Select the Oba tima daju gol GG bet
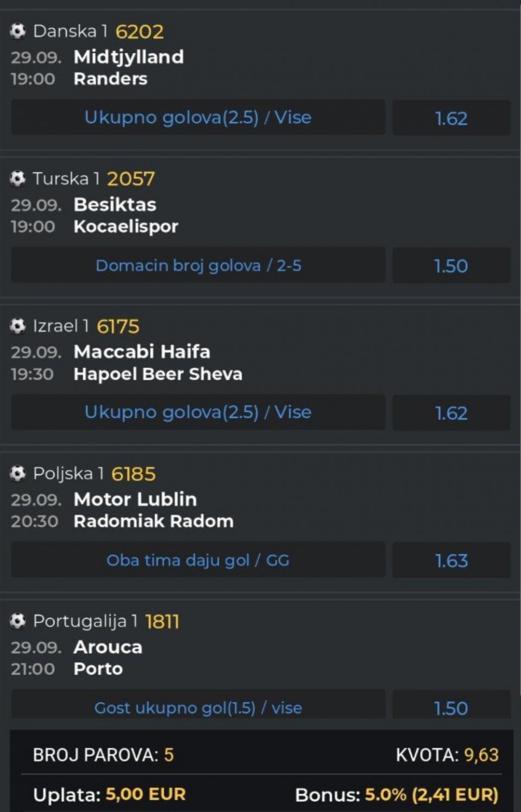Viewport: 521px width, 812px height. pos(198,560)
